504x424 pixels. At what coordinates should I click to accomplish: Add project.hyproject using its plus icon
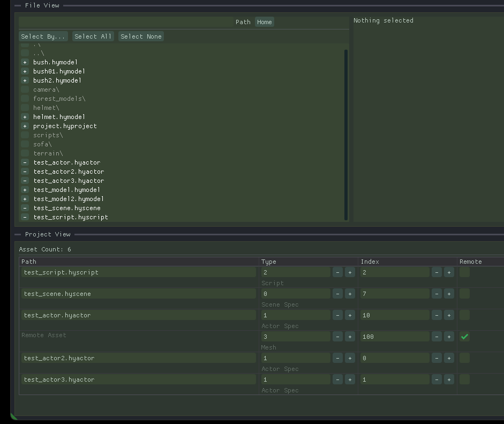tap(25, 126)
